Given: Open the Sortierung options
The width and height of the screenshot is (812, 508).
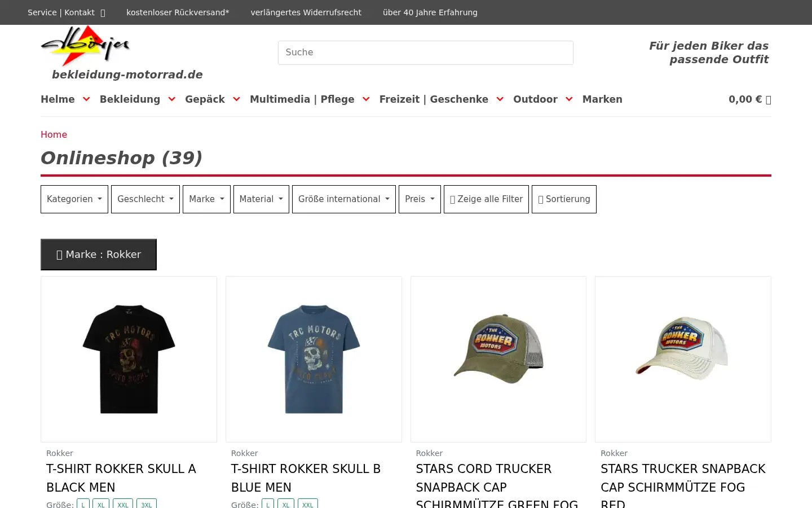Looking at the screenshot, I should [564, 199].
